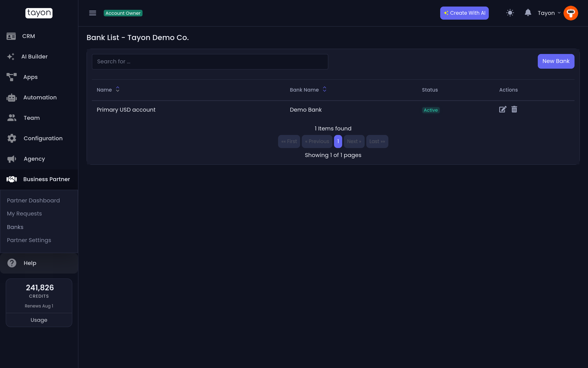Toggle the sidebar with hamburger menu
The width and height of the screenshot is (588, 368).
[92, 13]
